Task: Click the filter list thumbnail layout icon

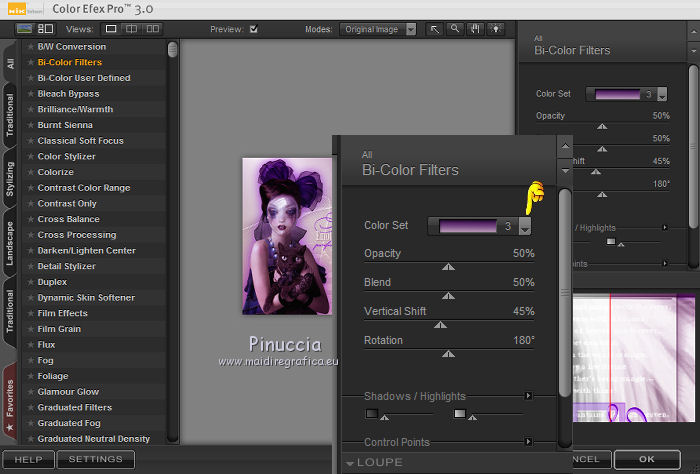Action: click(45, 29)
